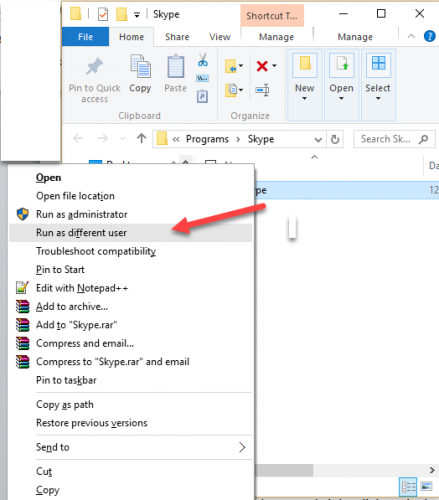Screen dimensions: 439x500
Task: Expand the Move to dropdown arrow
Action: pyautogui.click(x=241, y=66)
